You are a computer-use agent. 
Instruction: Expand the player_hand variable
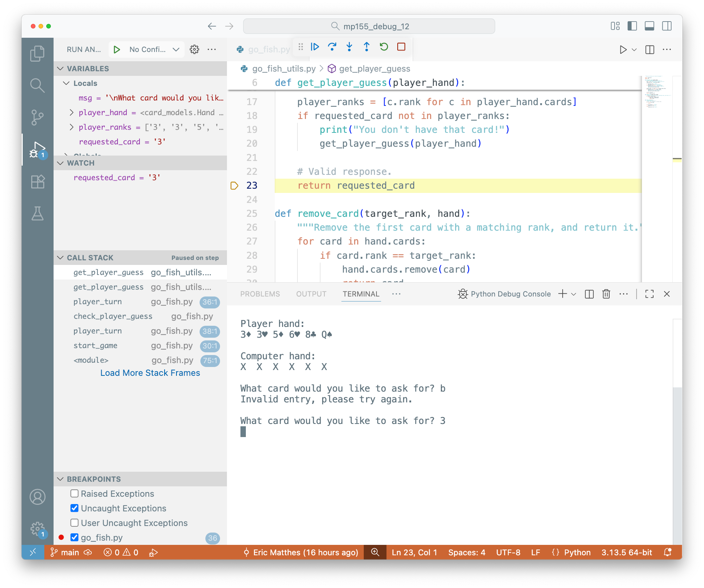(x=72, y=112)
